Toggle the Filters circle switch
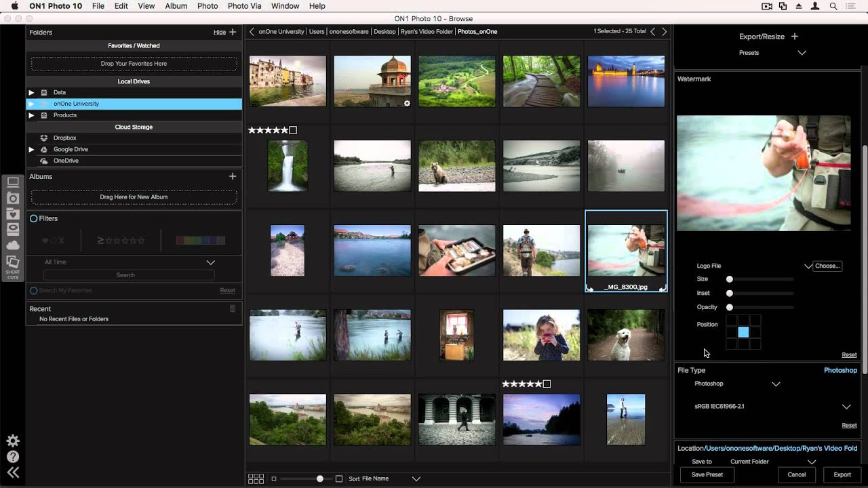This screenshot has width=868, height=488. click(x=33, y=218)
